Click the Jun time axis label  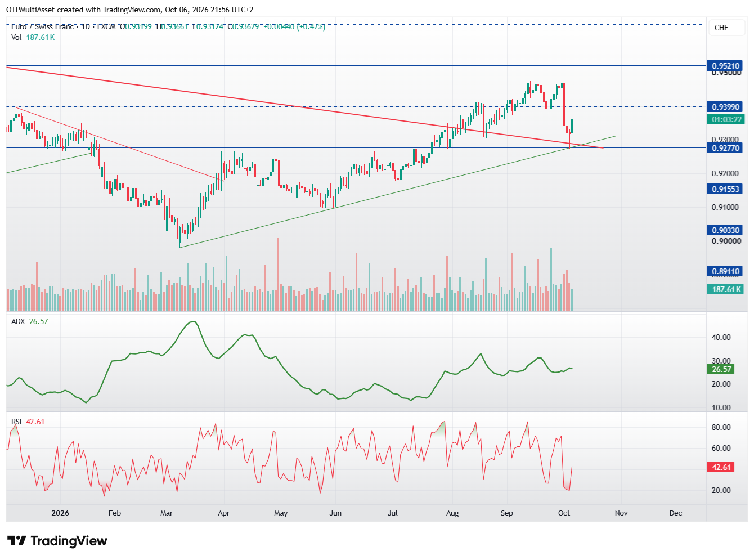[x=335, y=513]
